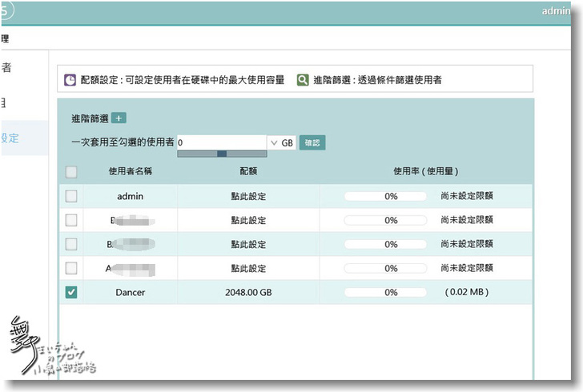Toggle the select-all checkbox in header

[x=71, y=171]
